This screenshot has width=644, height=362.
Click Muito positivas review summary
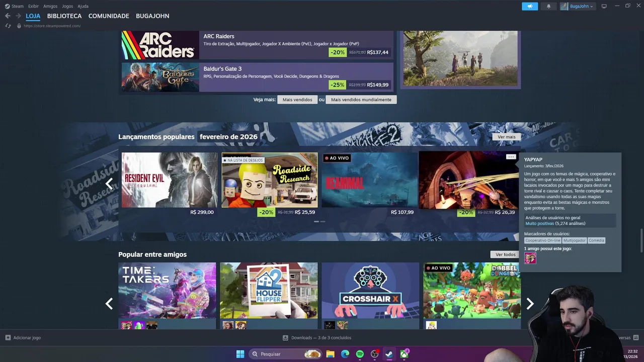pos(539,223)
